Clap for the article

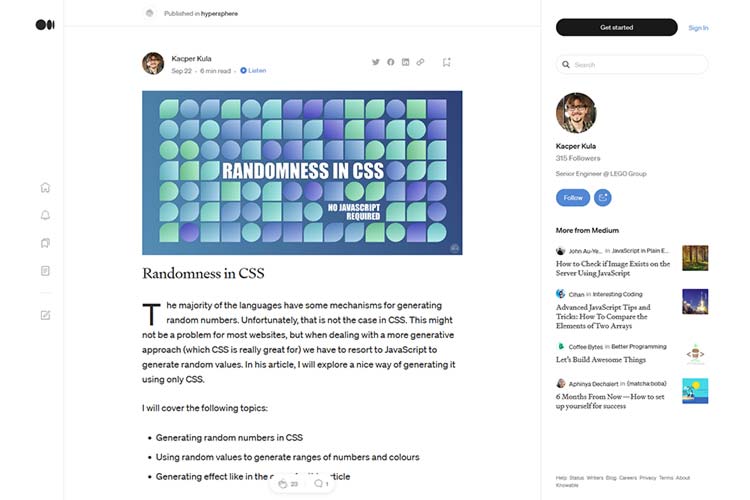coord(283,484)
